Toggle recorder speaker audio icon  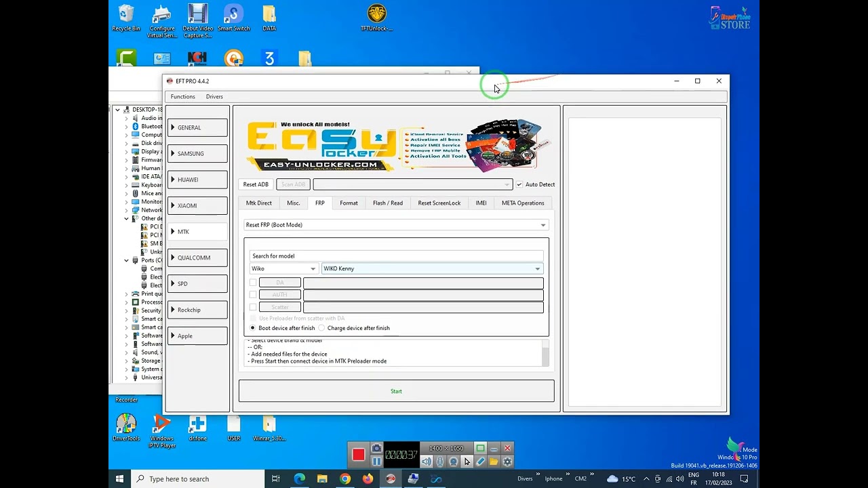(x=427, y=462)
